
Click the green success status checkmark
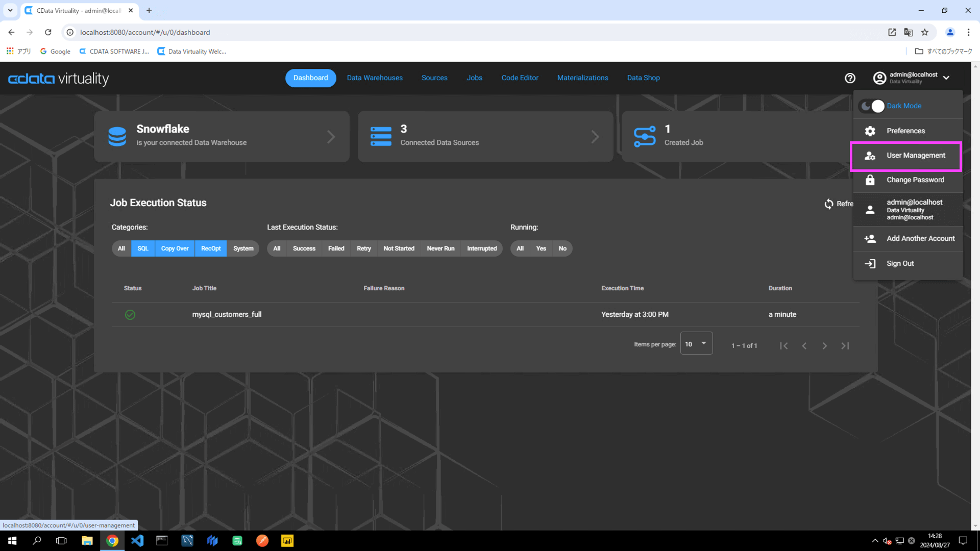tap(130, 315)
